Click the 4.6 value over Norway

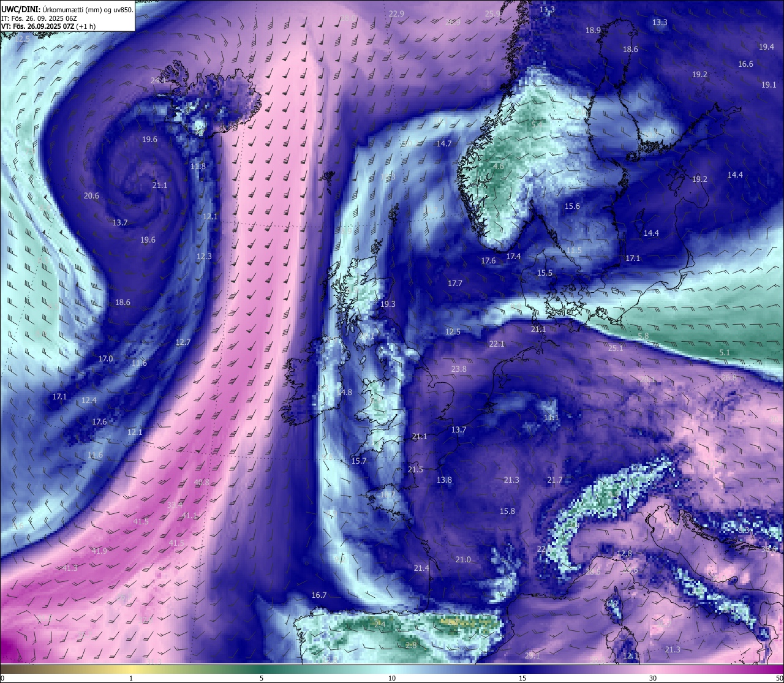[499, 166]
